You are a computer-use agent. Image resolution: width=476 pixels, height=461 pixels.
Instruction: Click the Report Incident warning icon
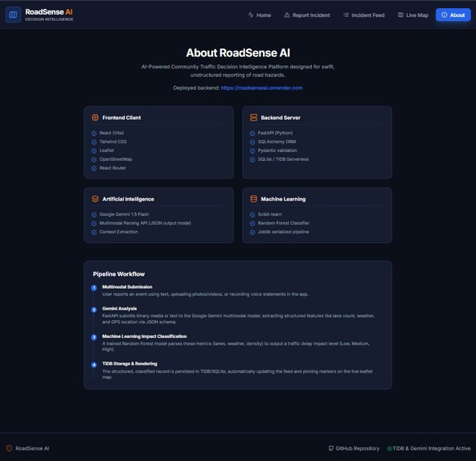286,14
